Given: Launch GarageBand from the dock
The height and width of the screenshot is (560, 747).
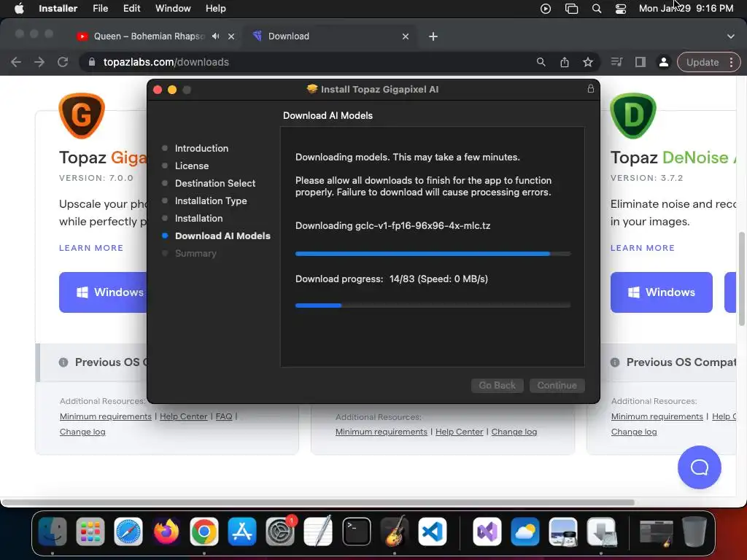Looking at the screenshot, I should [395, 532].
